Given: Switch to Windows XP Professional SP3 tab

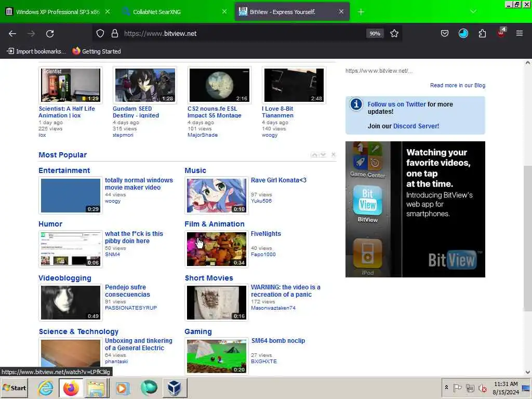Looking at the screenshot, I should (x=58, y=12).
